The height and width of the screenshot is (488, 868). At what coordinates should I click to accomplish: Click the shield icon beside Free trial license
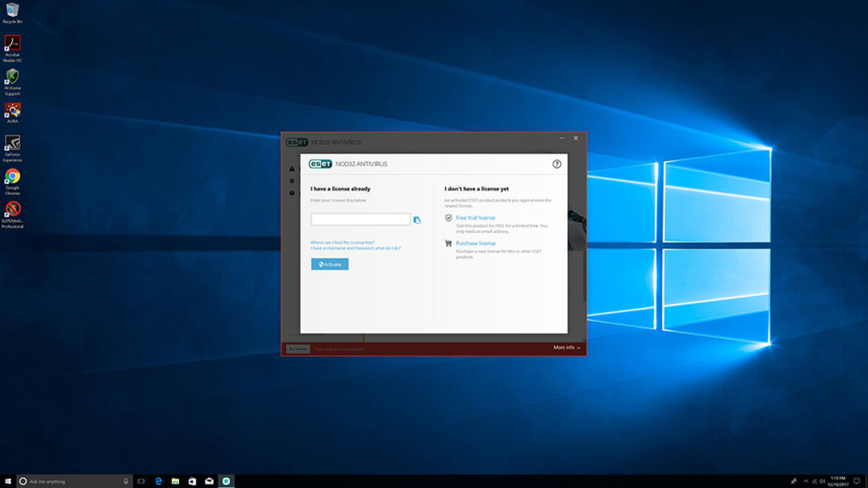click(448, 218)
